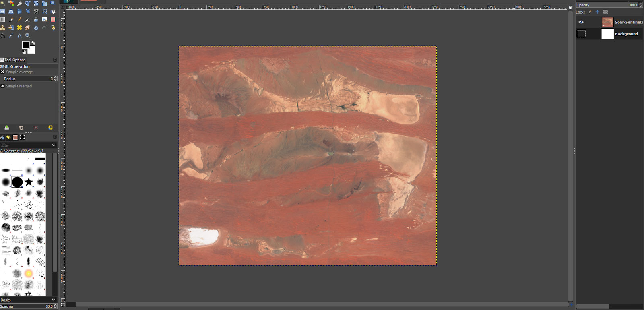Open the Brushes dock panel menu arrow
Screen dimensions: 644x310
pos(55,137)
